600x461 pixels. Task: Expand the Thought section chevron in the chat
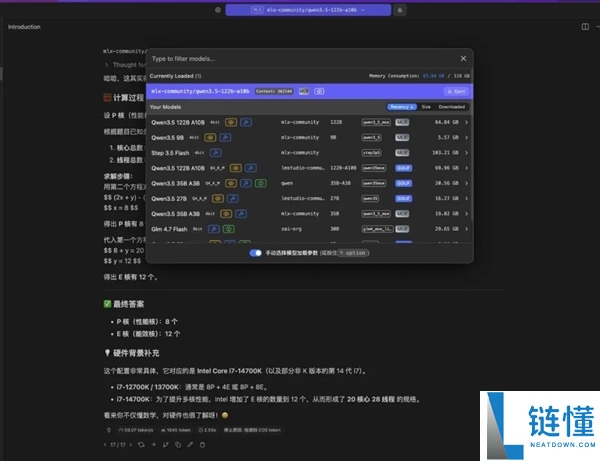click(106, 65)
